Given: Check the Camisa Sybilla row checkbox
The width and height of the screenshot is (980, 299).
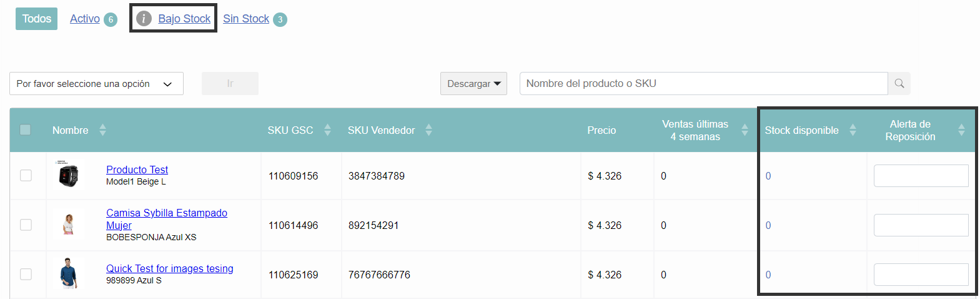Looking at the screenshot, I should pos(26,225).
